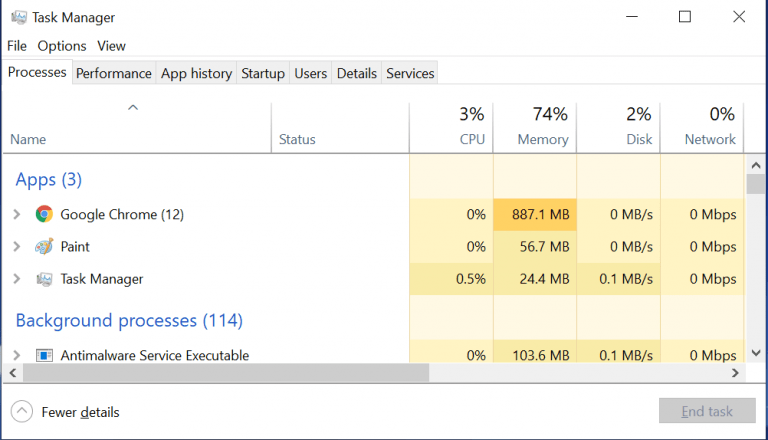
Task: Click the sort arrow above Name column
Action: click(133, 107)
